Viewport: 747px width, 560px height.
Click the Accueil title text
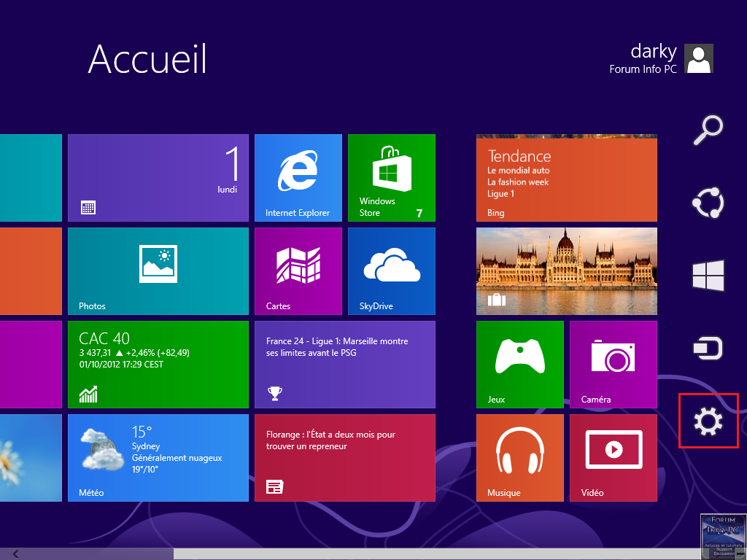pyautogui.click(x=147, y=58)
